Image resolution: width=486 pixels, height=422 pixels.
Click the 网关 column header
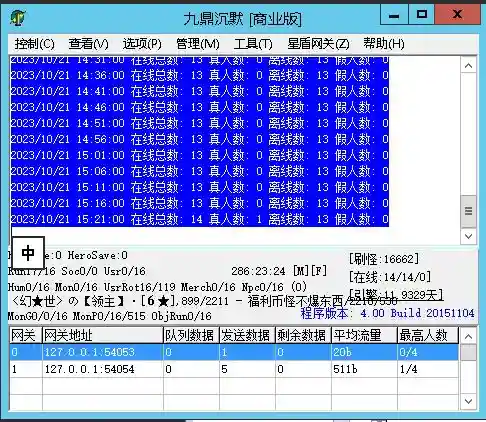[26, 335]
